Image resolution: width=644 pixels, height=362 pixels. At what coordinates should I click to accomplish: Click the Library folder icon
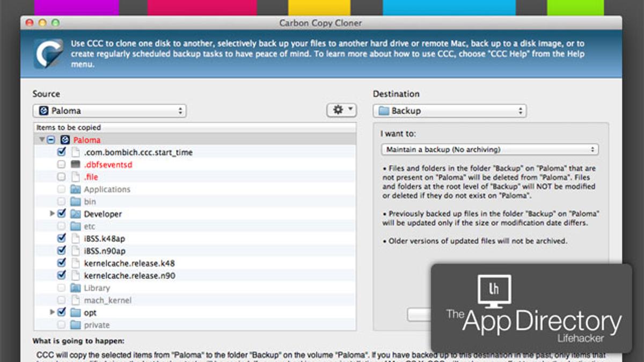(75, 288)
